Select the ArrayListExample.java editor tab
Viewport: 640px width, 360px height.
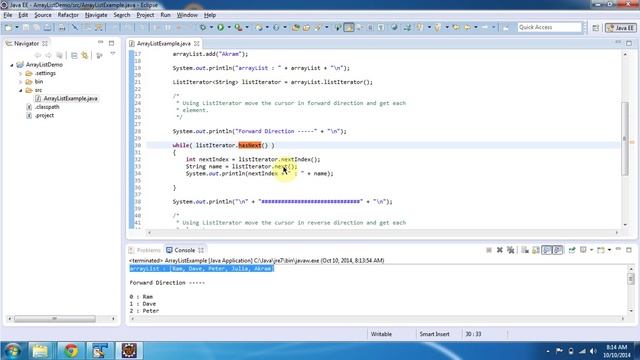[x=163, y=43]
